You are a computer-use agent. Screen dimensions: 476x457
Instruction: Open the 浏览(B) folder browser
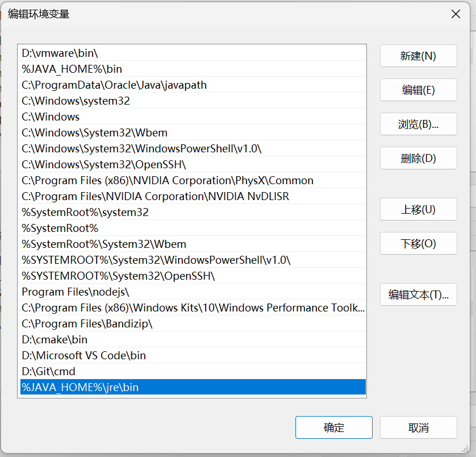(x=418, y=124)
